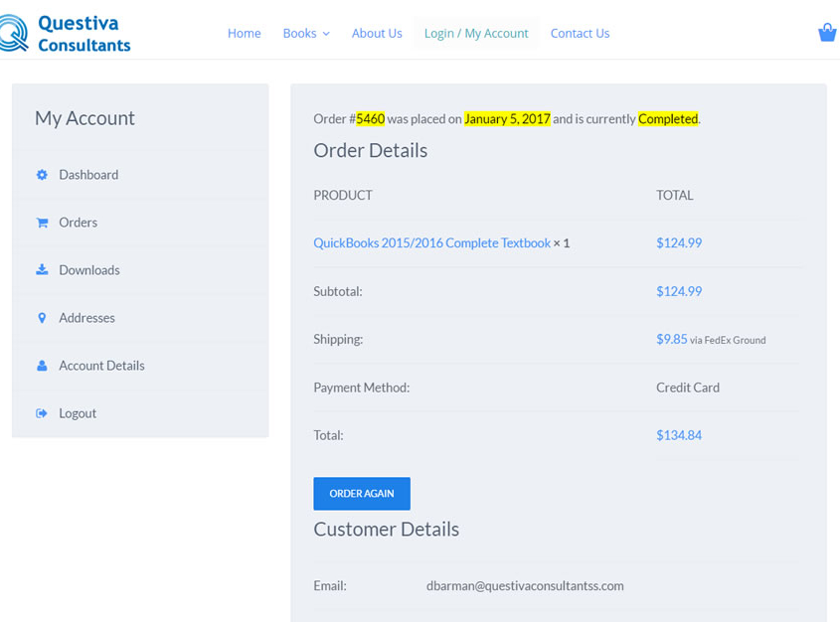840x622 pixels.
Task: Click the Orders cart icon in sidebar
Action: coord(42,223)
